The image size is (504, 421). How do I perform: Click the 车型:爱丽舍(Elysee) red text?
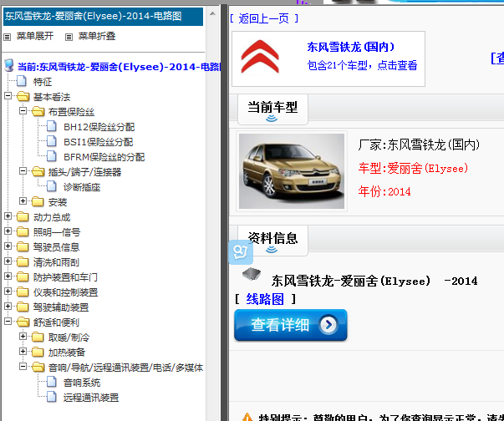pos(413,168)
